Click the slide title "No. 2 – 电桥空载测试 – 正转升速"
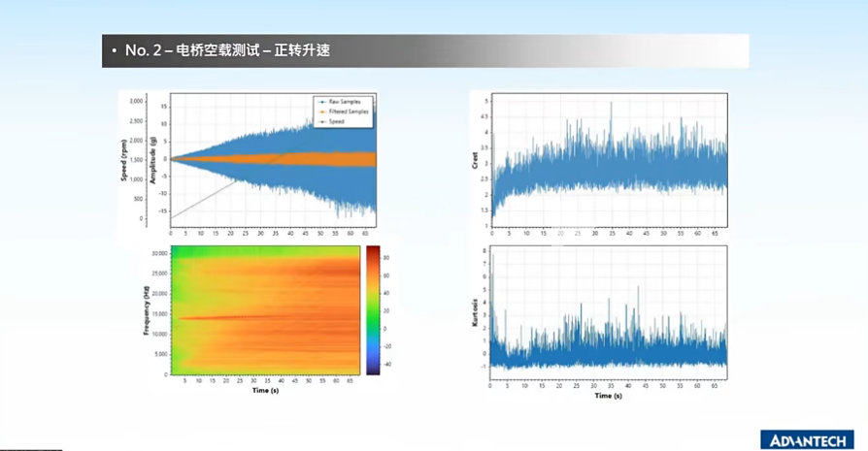 [x=227, y=50]
